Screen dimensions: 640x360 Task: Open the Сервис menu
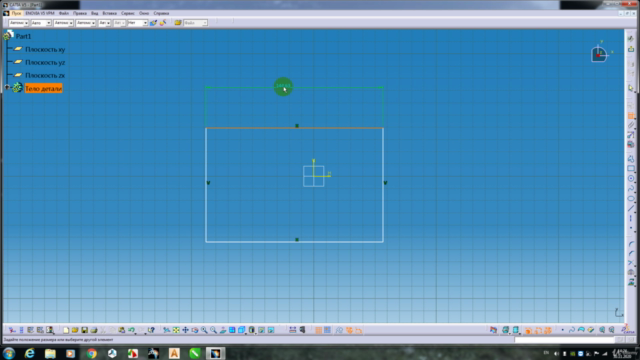[128, 13]
